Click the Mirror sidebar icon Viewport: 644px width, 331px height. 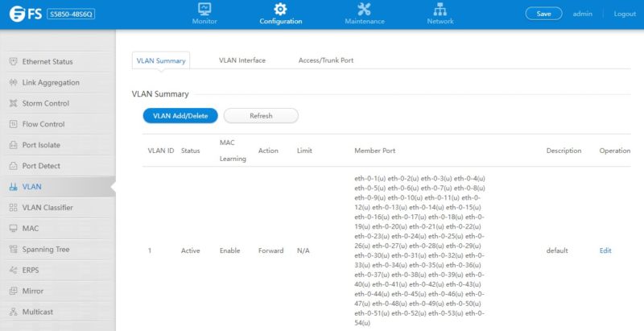pos(13,291)
